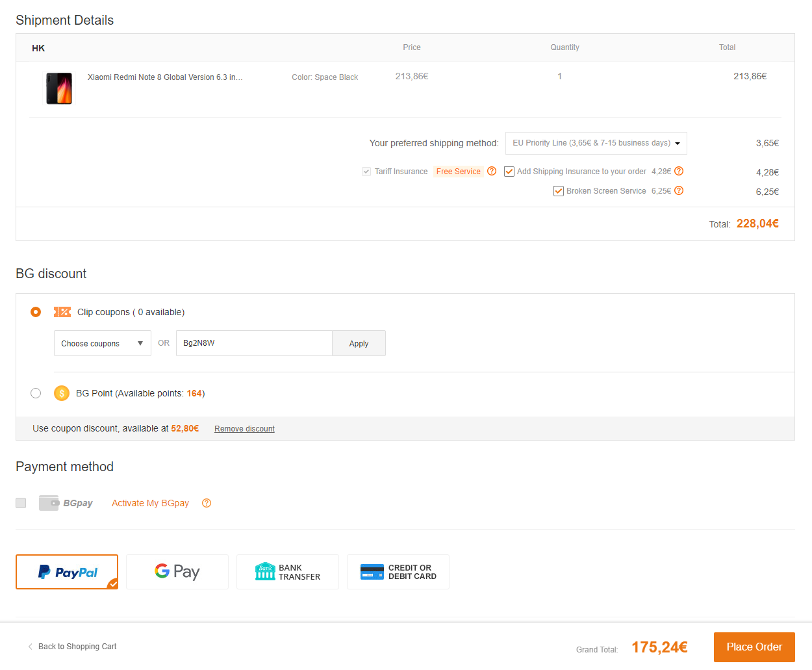Select Bank Transfer payment option
The height and width of the screenshot is (670, 812).
coord(288,572)
